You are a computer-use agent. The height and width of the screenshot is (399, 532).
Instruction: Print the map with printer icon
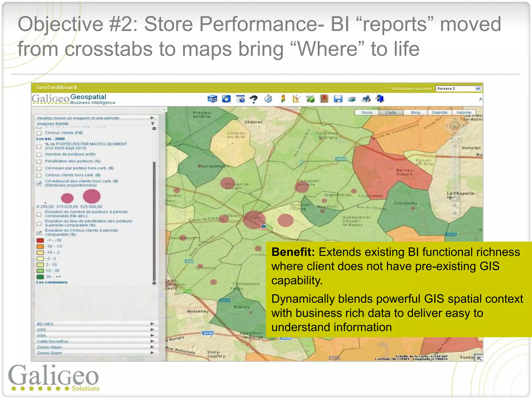pos(366,99)
